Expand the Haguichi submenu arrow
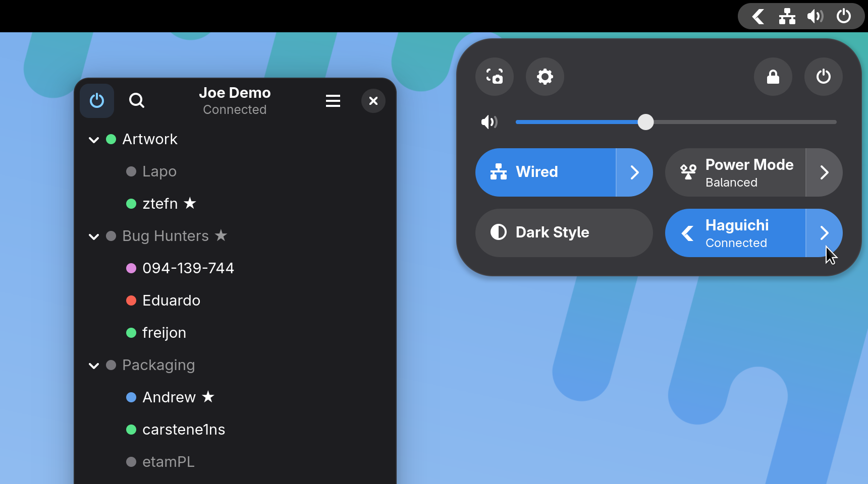The height and width of the screenshot is (484, 868). (x=824, y=233)
